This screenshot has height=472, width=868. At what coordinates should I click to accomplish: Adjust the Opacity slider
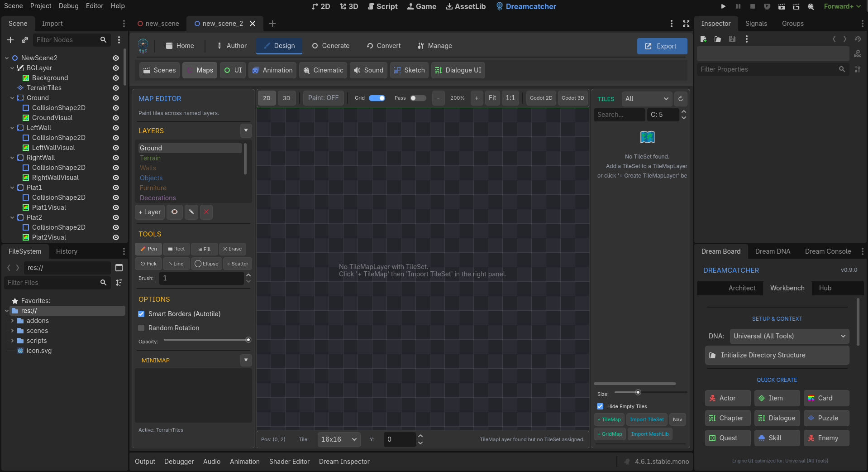(x=206, y=340)
